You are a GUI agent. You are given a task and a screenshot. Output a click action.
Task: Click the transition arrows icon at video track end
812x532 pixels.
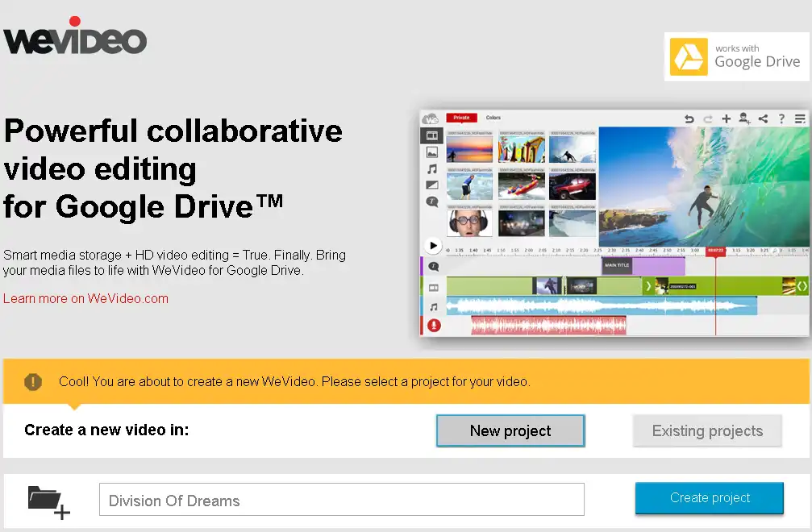802,285
